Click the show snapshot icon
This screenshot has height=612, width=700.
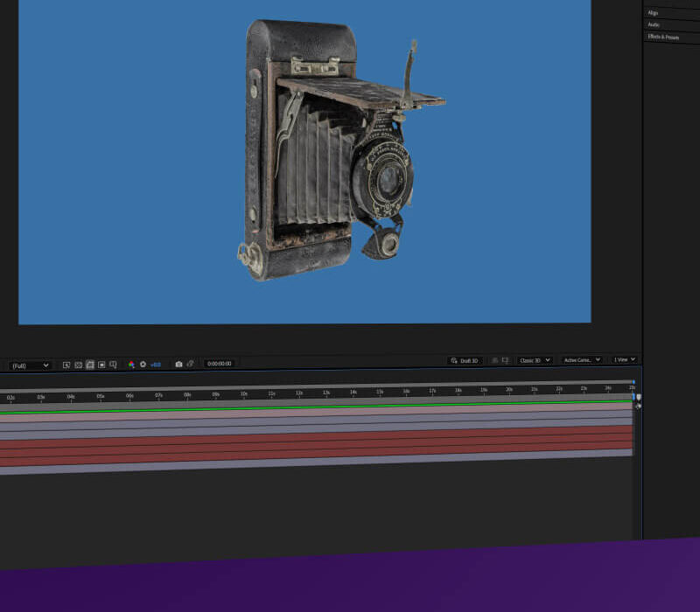pyautogui.click(x=191, y=364)
